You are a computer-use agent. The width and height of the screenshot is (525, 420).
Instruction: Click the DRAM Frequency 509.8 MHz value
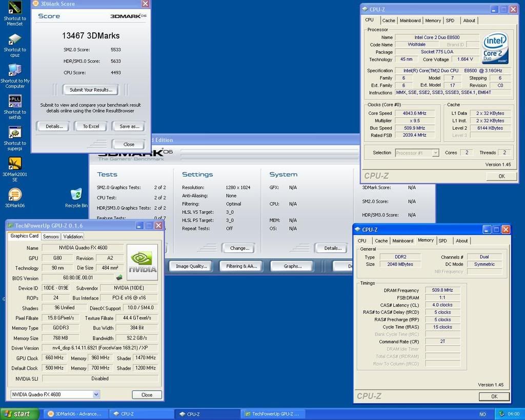pos(442,290)
